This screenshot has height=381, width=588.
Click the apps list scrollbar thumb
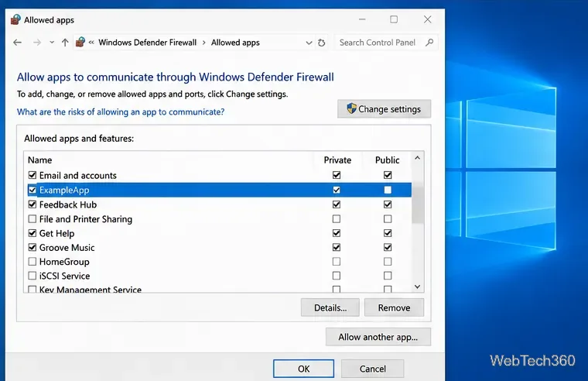pyautogui.click(x=417, y=204)
